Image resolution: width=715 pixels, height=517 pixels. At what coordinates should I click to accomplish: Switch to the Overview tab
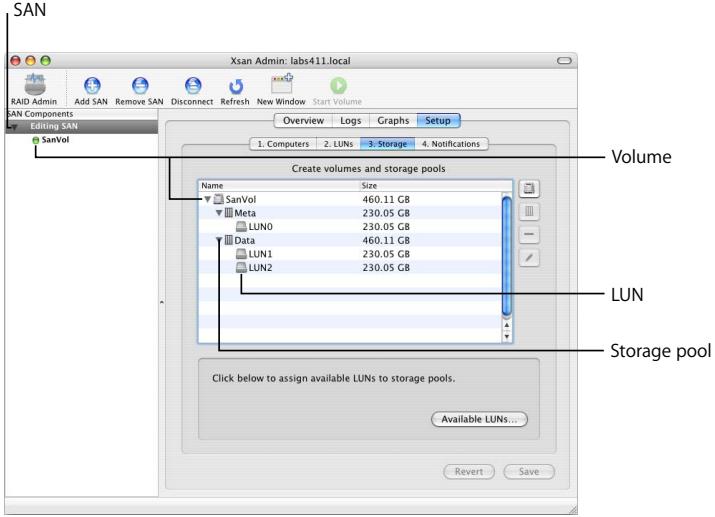click(x=303, y=121)
